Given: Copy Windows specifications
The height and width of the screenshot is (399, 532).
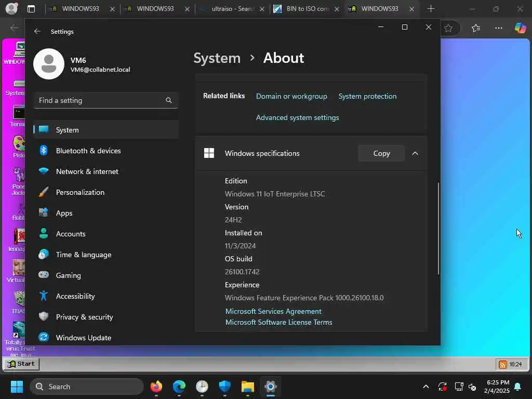Looking at the screenshot, I should [381, 153].
